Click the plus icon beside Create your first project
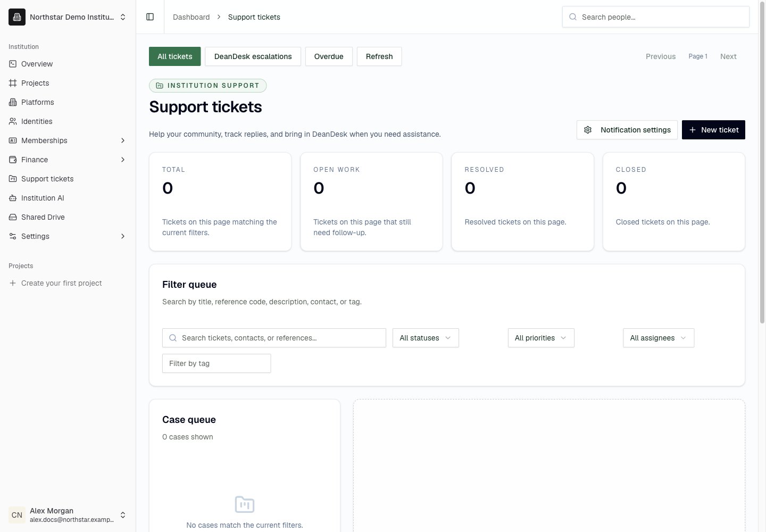Image resolution: width=766 pixels, height=532 pixels. [13, 283]
